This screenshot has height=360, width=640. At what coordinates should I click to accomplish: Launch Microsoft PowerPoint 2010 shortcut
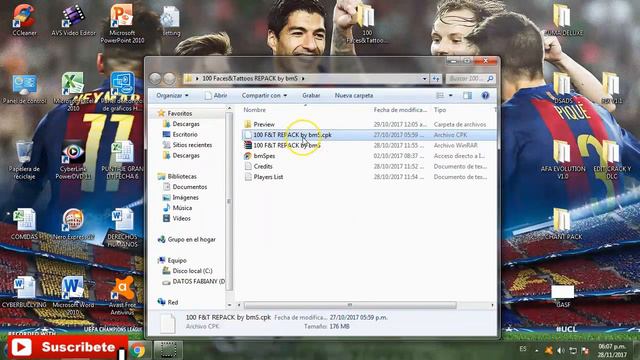[x=122, y=22]
